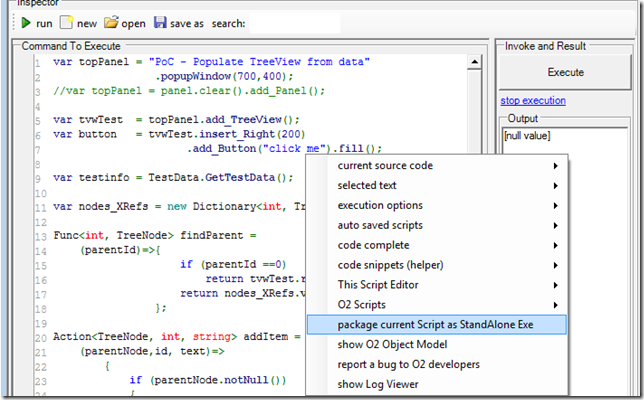Select 'show Log Viewer' menu entry
Viewport: 644px width, 400px height.
click(x=437, y=384)
